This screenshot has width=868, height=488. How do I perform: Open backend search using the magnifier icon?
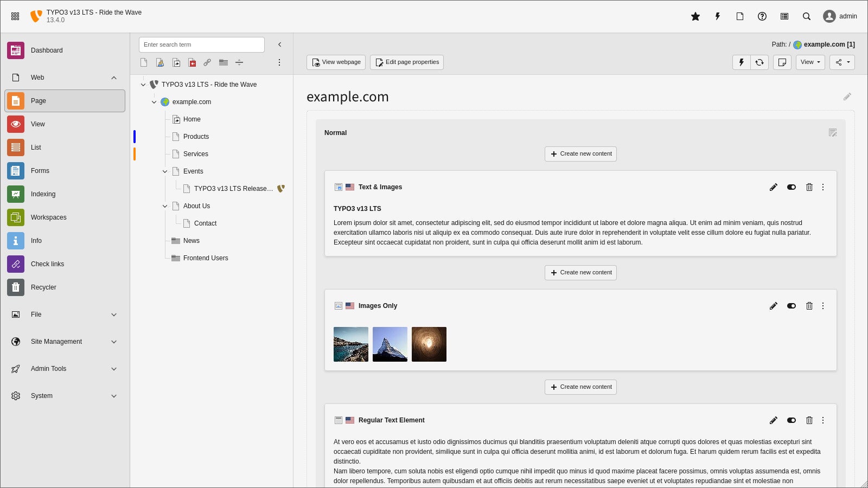coord(807,16)
